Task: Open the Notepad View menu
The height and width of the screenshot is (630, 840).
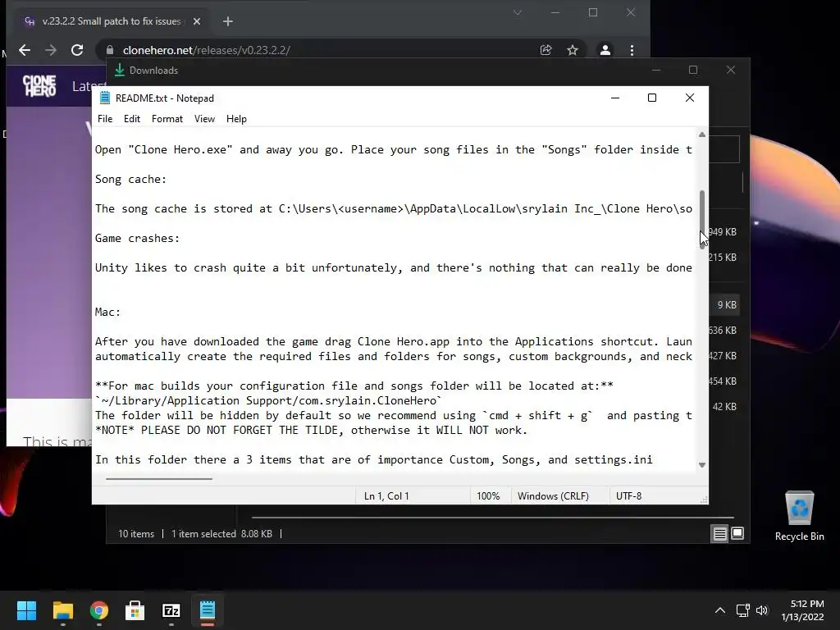Action: tap(204, 119)
